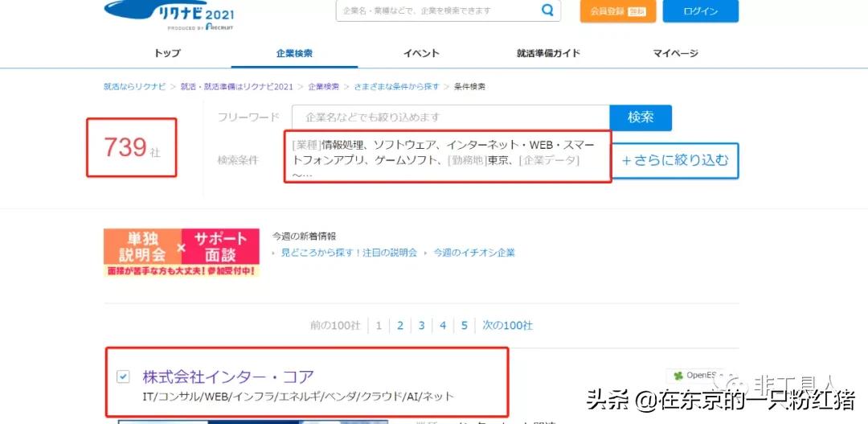Follow the さまざまな条件から探す breadcrumb link

[397, 86]
